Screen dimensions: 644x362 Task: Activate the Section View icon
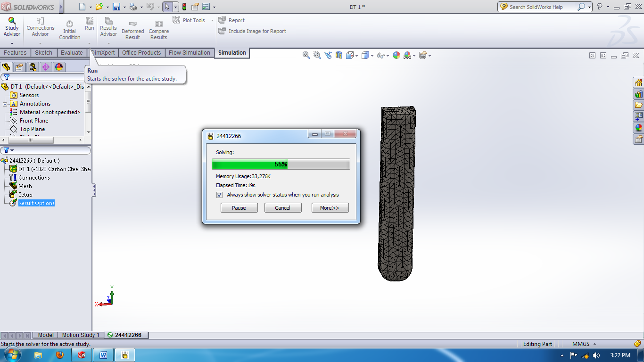coord(339,55)
